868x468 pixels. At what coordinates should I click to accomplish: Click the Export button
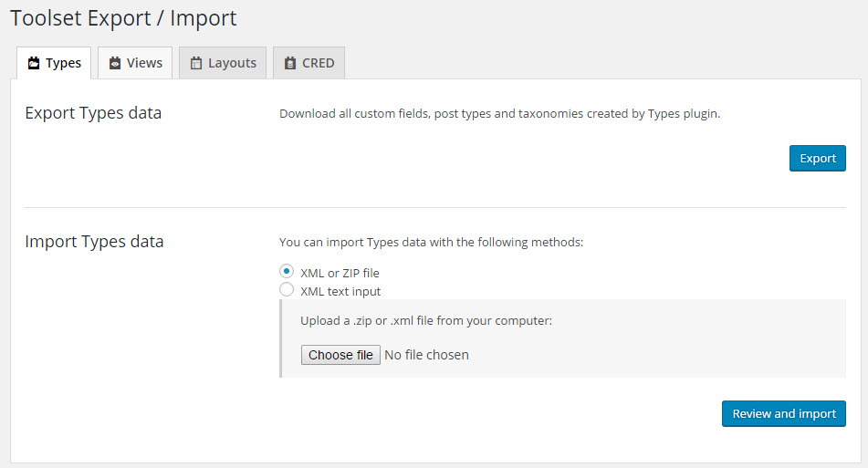(x=817, y=158)
